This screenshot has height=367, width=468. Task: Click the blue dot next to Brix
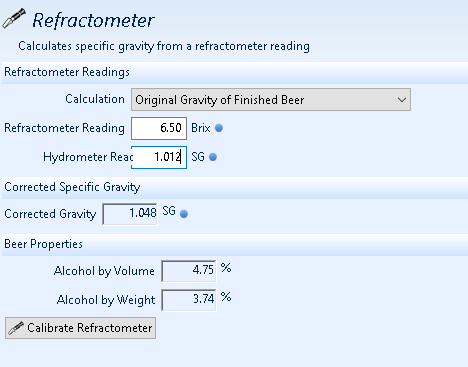(x=219, y=128)
